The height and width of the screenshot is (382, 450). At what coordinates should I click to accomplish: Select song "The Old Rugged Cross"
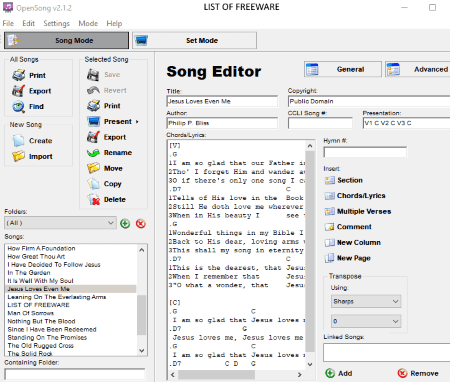tap(40, 346)
